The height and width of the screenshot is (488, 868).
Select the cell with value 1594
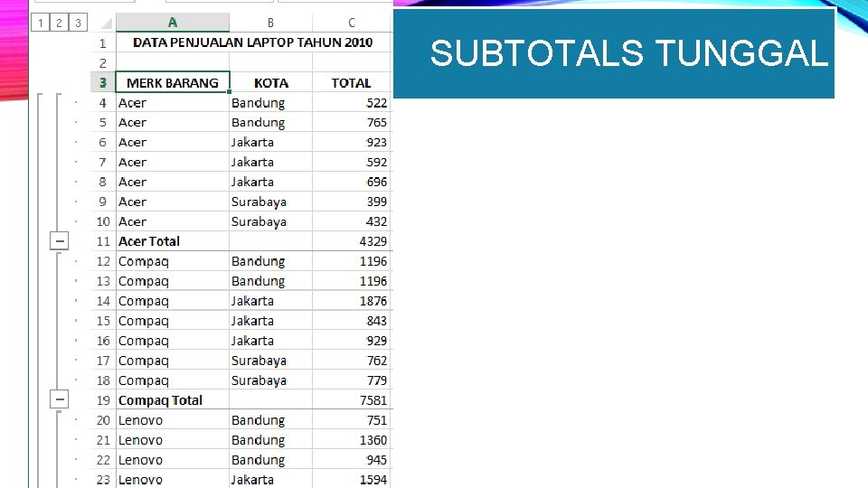[x=352, y=479]
